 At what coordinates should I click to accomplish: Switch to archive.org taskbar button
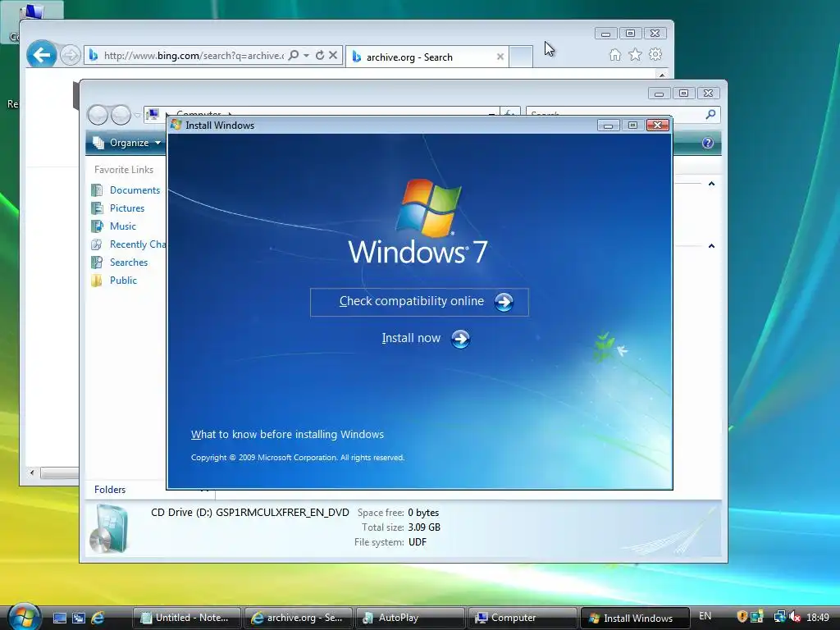pos(299,619)
